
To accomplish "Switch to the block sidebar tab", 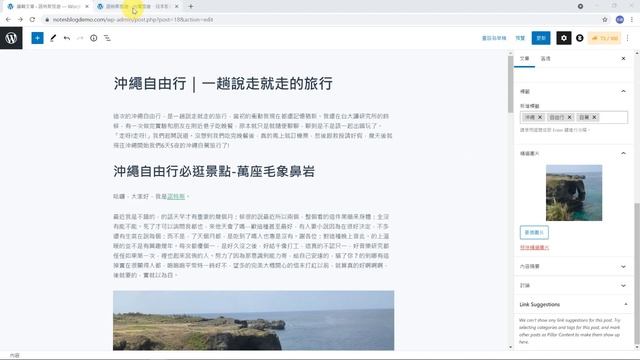I will (545, 59).
